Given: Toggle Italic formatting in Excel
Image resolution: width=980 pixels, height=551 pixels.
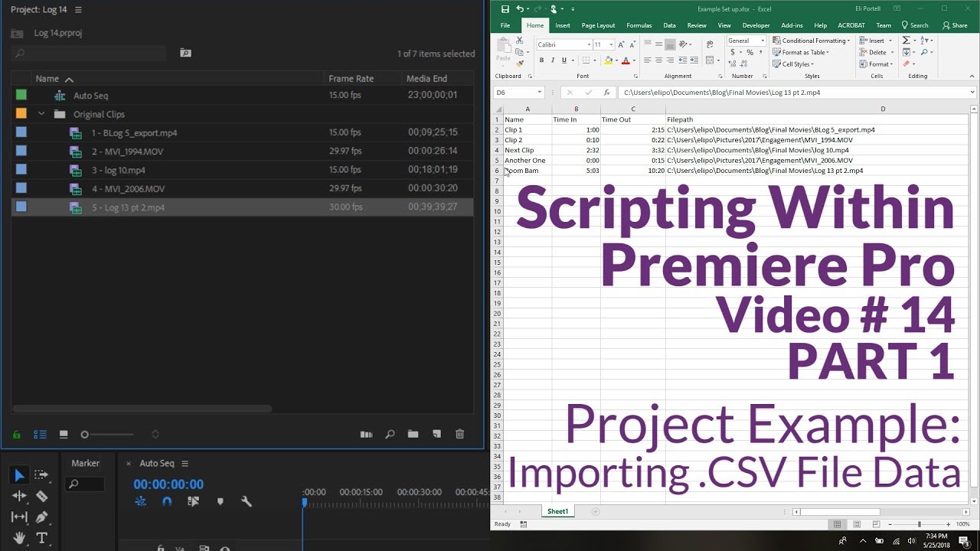Looking at the screenshot, I should (553, 60).
